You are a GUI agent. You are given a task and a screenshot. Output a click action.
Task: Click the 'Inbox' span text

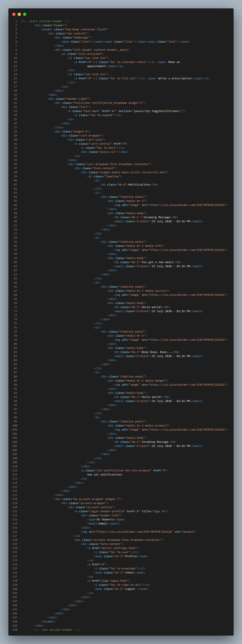click(x=130, y=573)
